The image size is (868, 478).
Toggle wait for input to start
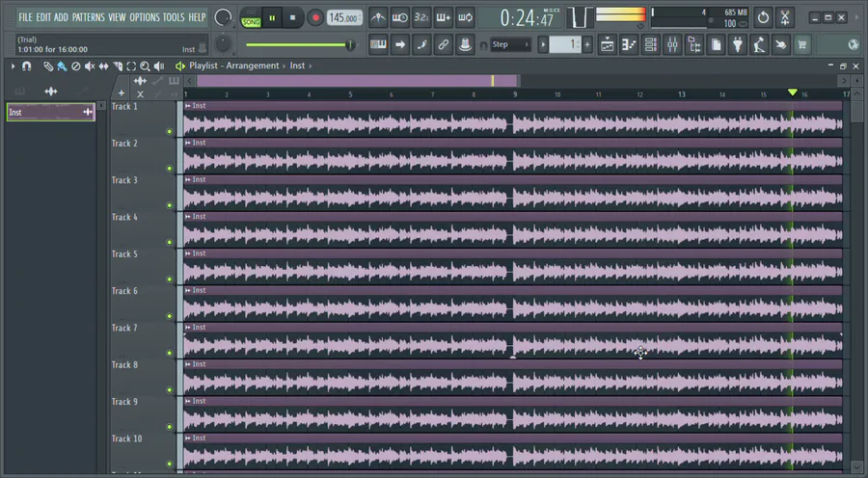(x=399, y=17)
